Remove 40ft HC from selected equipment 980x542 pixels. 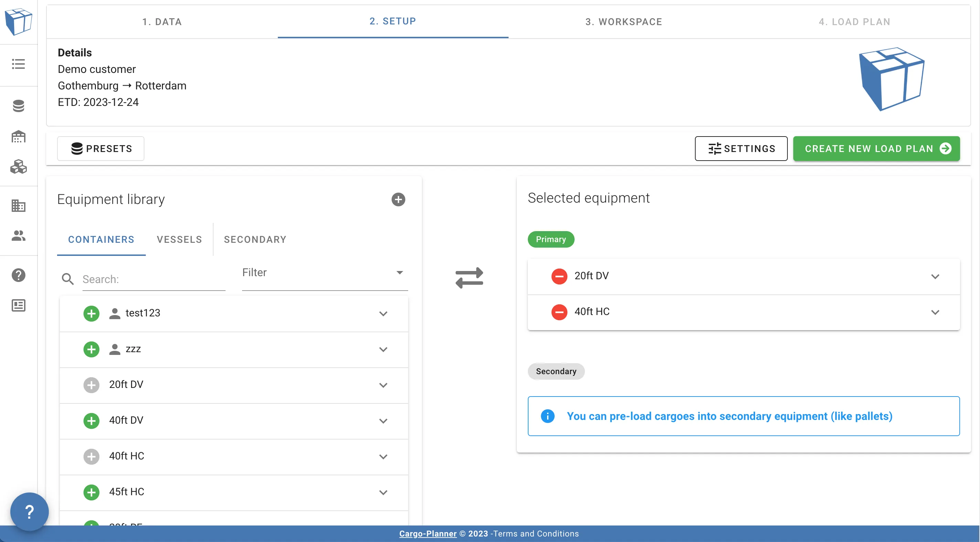pyautogui.click(x=559, y=312)
